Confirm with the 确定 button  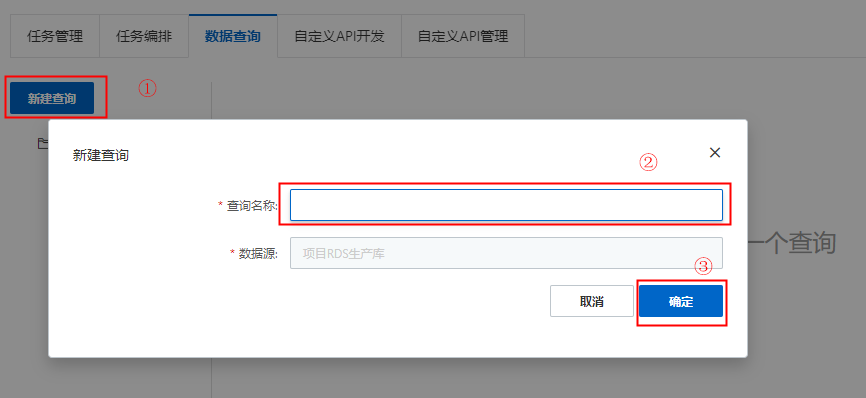point(681,301)
